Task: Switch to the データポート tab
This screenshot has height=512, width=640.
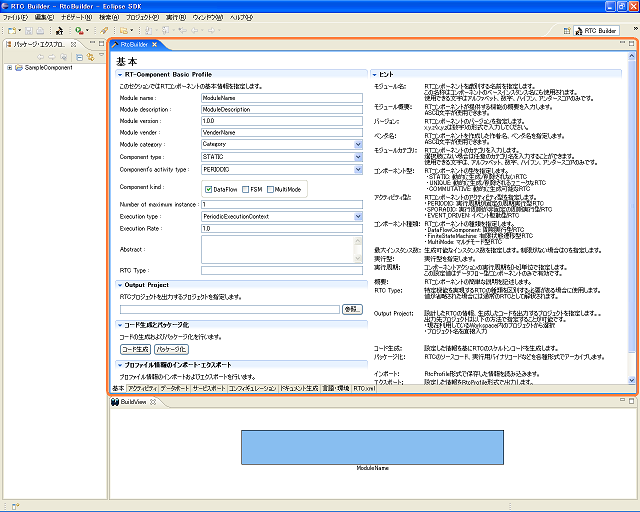Action: pos(174,388)
